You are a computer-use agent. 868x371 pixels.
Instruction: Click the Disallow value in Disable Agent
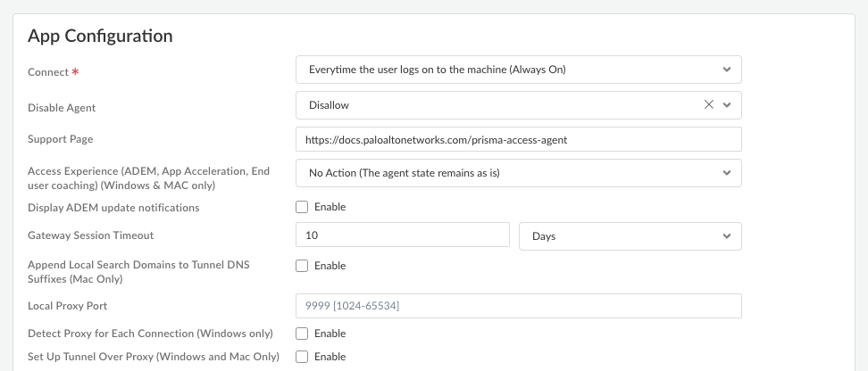click(330, 104)
